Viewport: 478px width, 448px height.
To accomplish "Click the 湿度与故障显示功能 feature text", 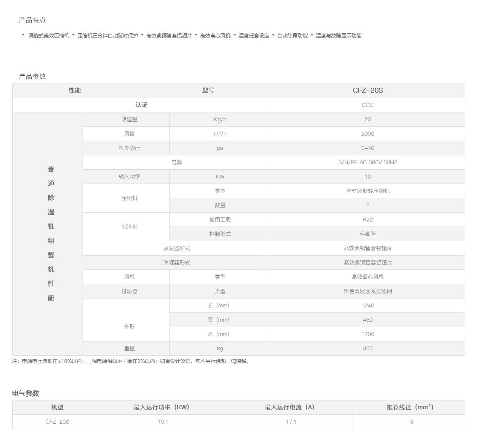I will [338, 36].
